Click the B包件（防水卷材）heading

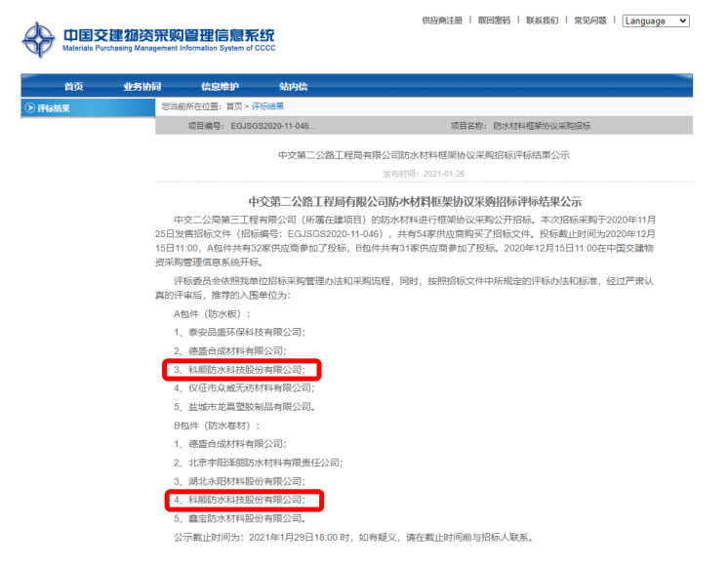[217, 426]
